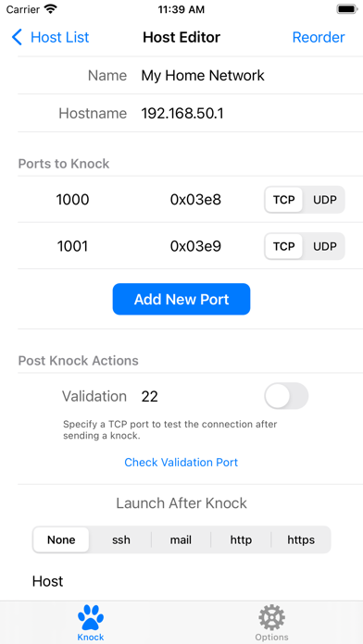Select TCP for port 1000
This screenshot has height=644, width=363.
click(284, 200)
